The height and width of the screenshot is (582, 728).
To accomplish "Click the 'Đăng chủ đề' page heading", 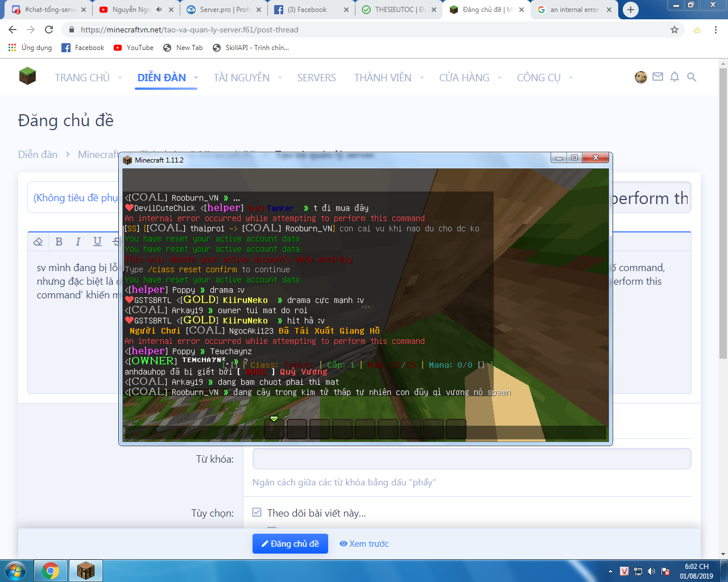I will (x=66, y=120).
